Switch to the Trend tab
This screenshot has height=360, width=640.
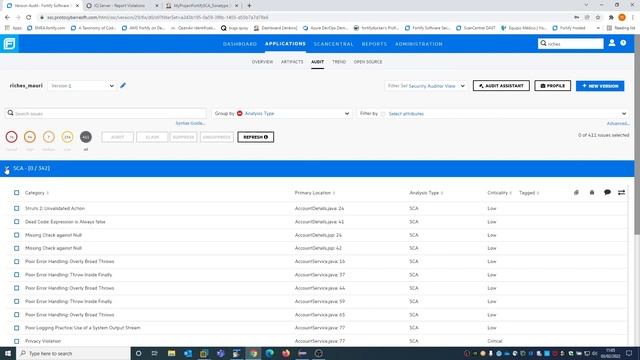(339, 62)
